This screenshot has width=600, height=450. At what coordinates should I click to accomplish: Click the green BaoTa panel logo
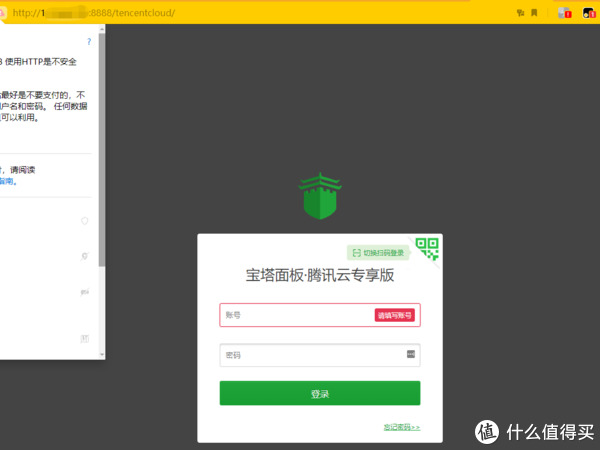point(320,196)
